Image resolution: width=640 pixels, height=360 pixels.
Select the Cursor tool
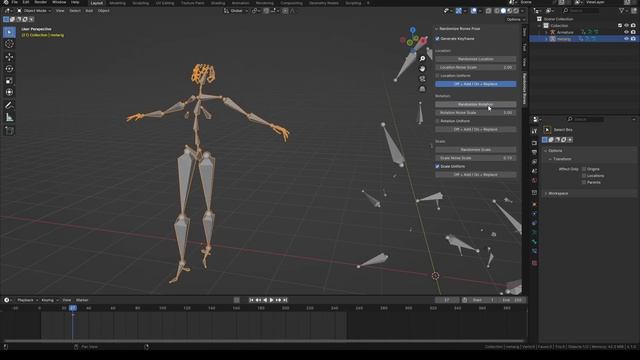pos(9,44)
